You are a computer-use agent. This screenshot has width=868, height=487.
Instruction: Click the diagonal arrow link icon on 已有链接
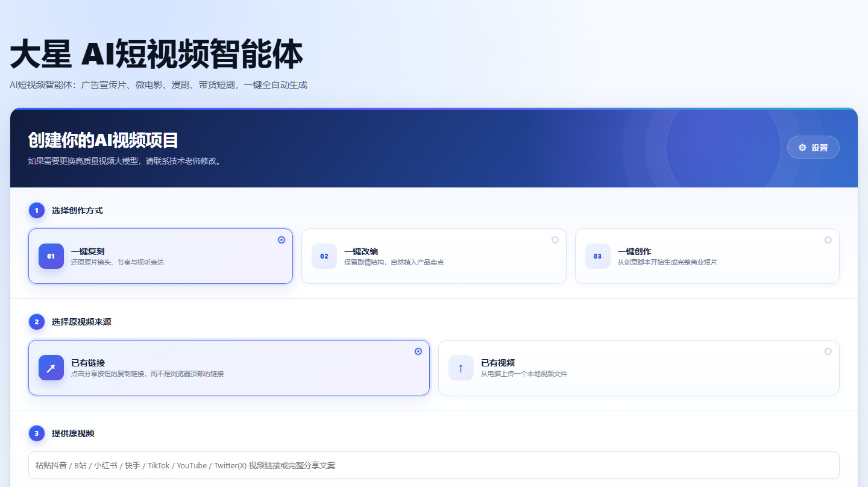click(51, 368)
